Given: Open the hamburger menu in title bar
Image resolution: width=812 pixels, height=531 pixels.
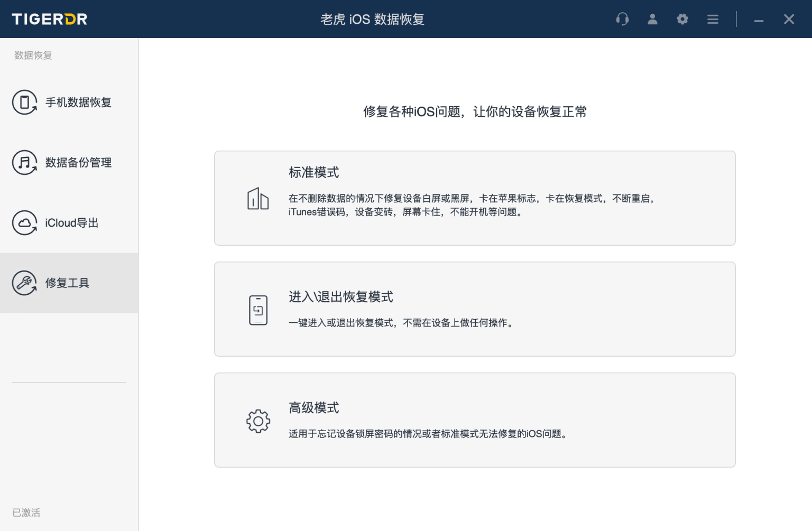Looking at the screenshot, I should pyautogui.click(x=713, y=20).
